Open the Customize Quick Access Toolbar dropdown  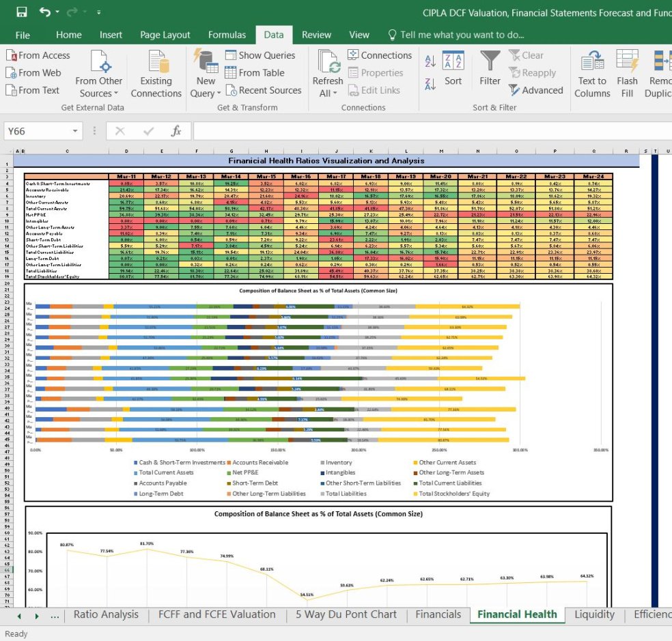tap(98, 12)
